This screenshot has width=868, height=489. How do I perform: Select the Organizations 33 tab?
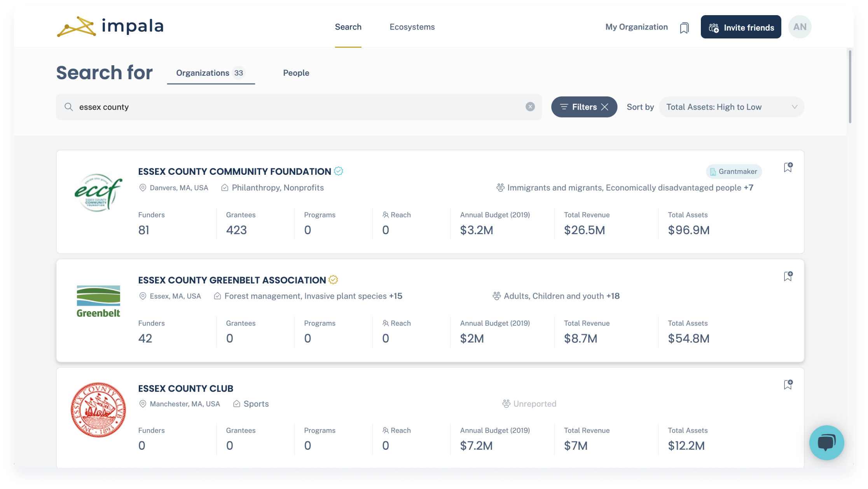[211, 73]
